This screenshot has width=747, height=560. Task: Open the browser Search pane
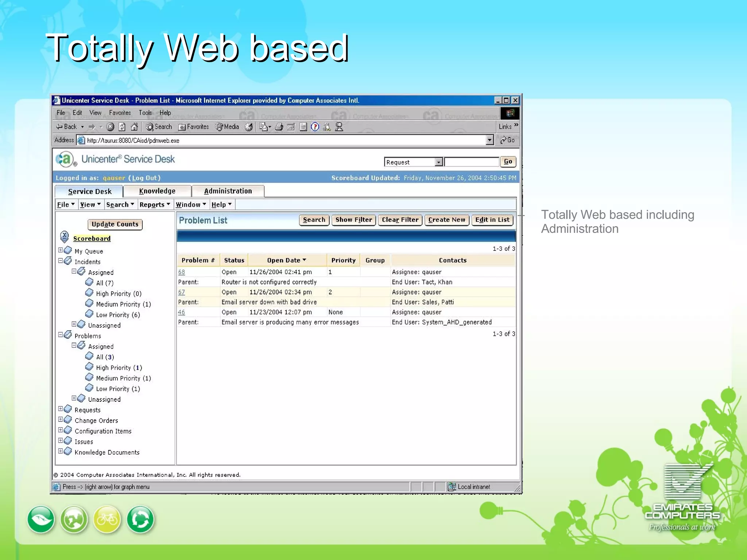159,127
